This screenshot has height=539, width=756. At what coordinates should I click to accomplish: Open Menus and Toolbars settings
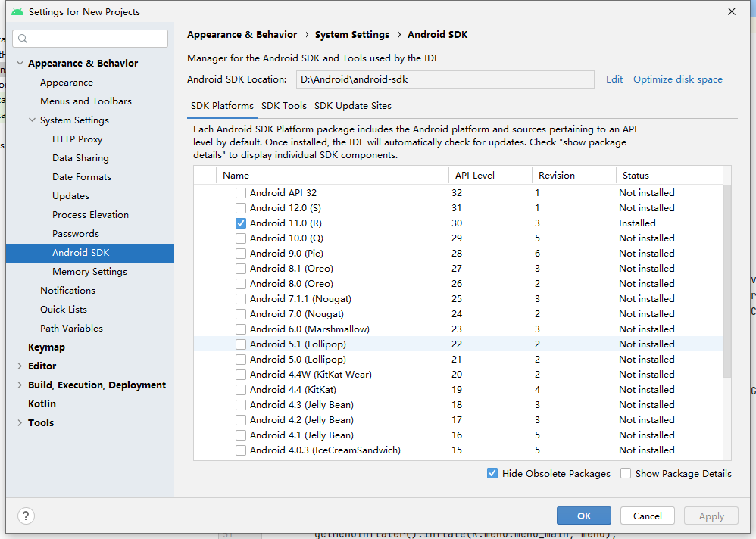tap(86, 101)
